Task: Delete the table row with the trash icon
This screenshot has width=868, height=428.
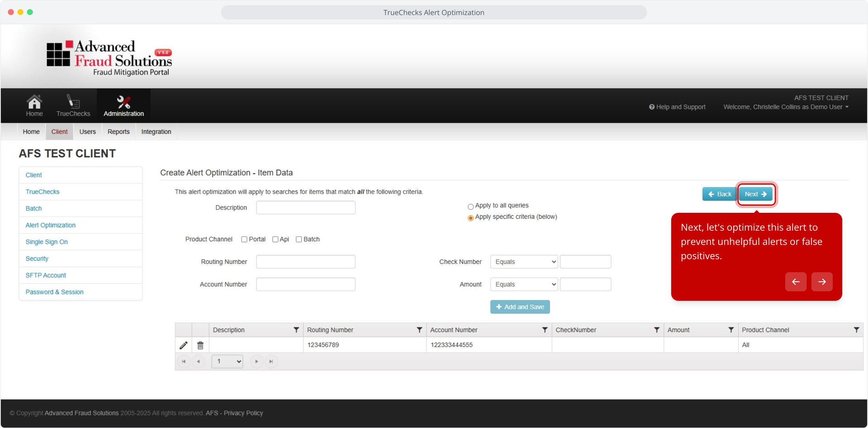Action: (200, 345)
